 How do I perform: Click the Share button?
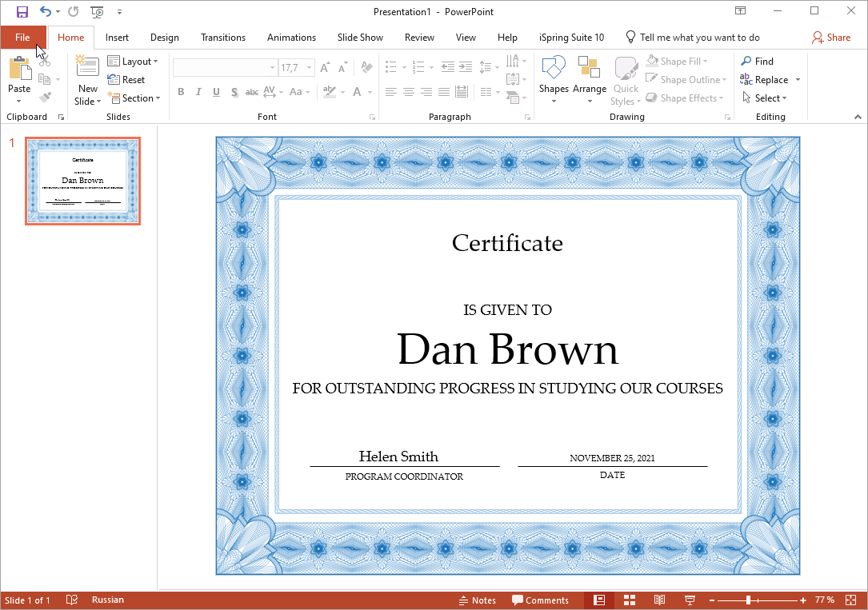tap(831, 37)
